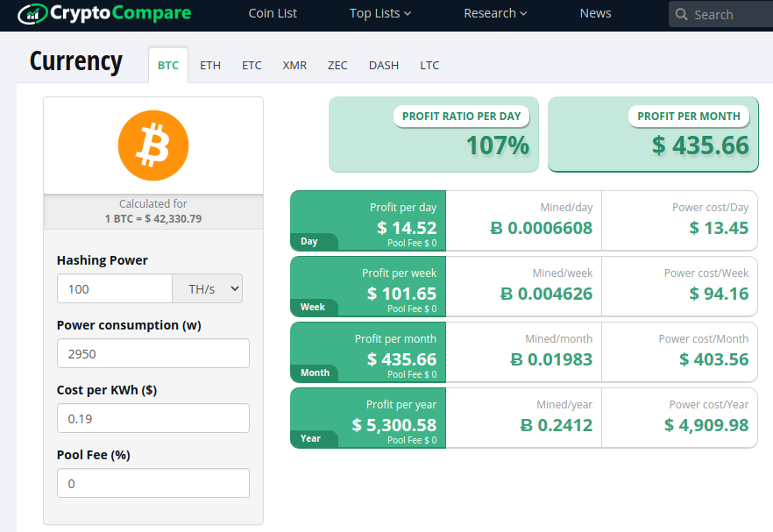Select the Week period label

coord(314,307)
